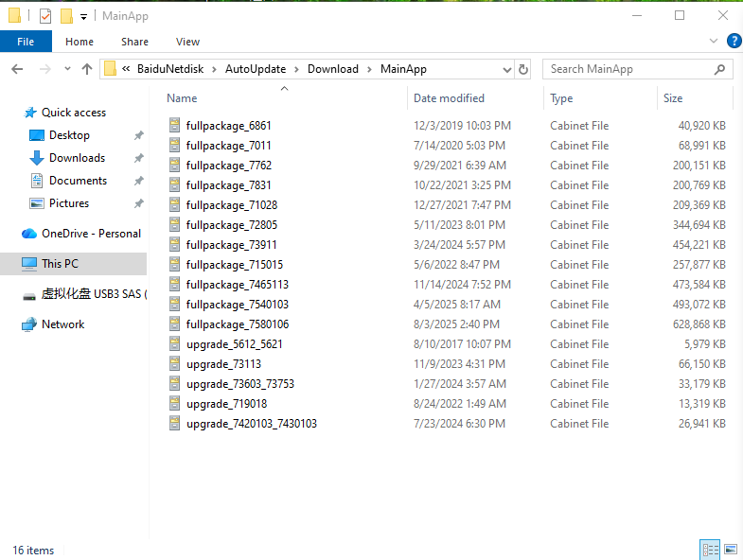The height and width of the screenshot is (560, 743).
Task: Select the fullpackage_7580106 cabinet file
Action: tap(238, 324)
